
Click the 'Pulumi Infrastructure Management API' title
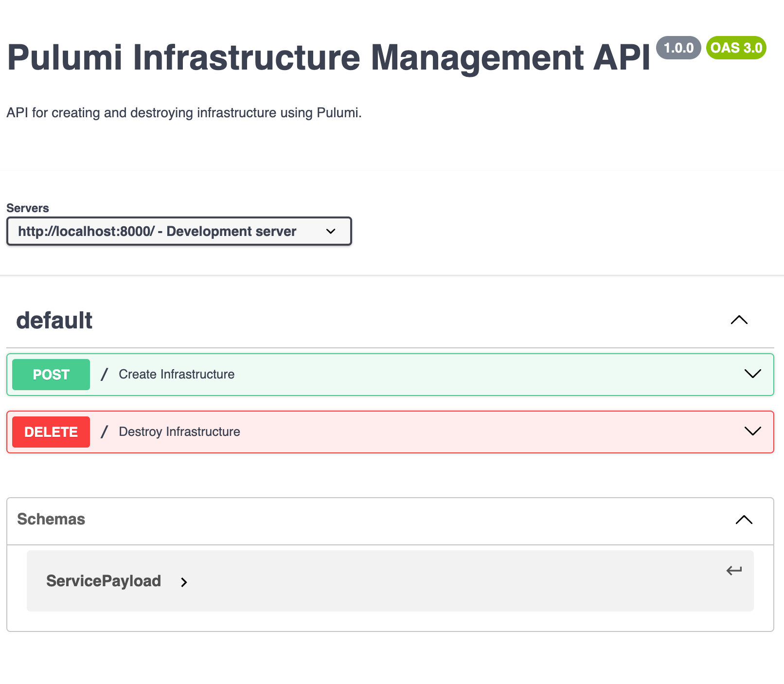(329, 57)
